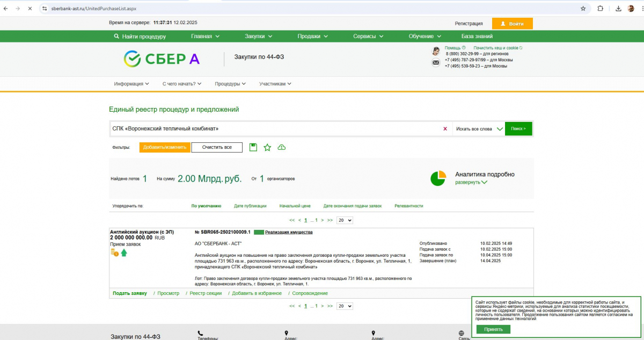Sort by Дате окончания подачи заявок
The width and height of the screenshot is (644, 340).
tap(353, 206)
